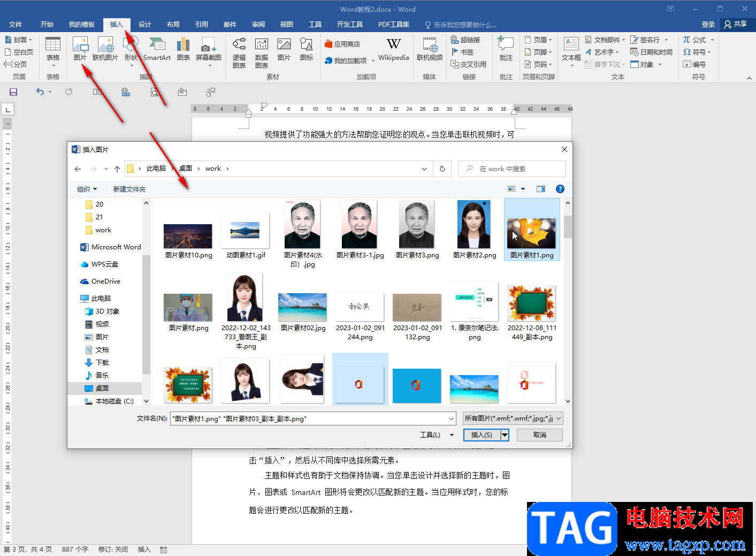Select the 图片素材02.jpg beach image
The height and width of the screenshot is (556, 756).
303,313
